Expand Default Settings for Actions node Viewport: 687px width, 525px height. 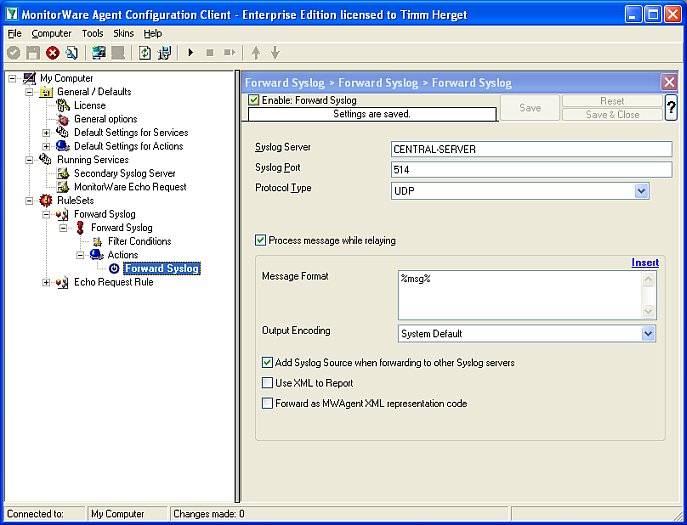tap(46, 146)
